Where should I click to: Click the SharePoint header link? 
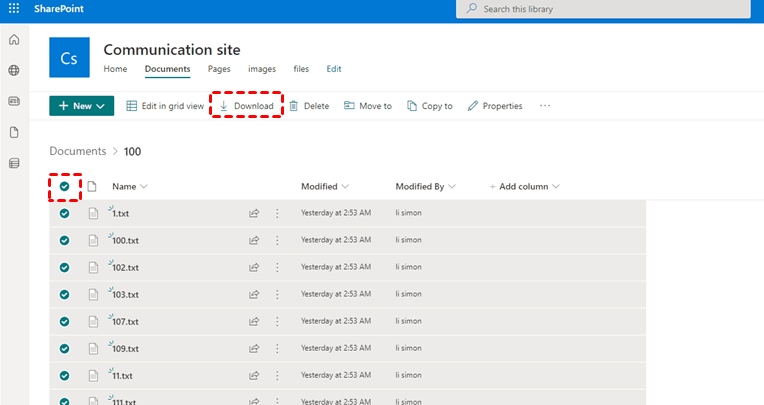click(59, 8)
